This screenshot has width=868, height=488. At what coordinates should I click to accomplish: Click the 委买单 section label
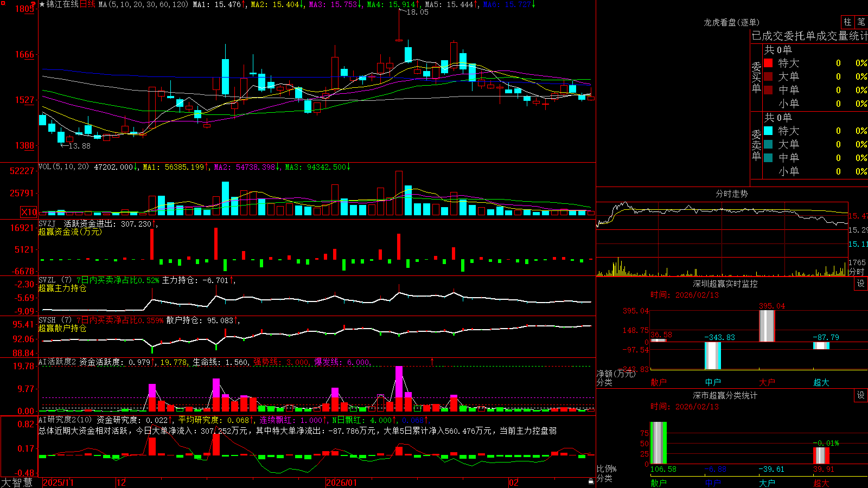point(756,78)
